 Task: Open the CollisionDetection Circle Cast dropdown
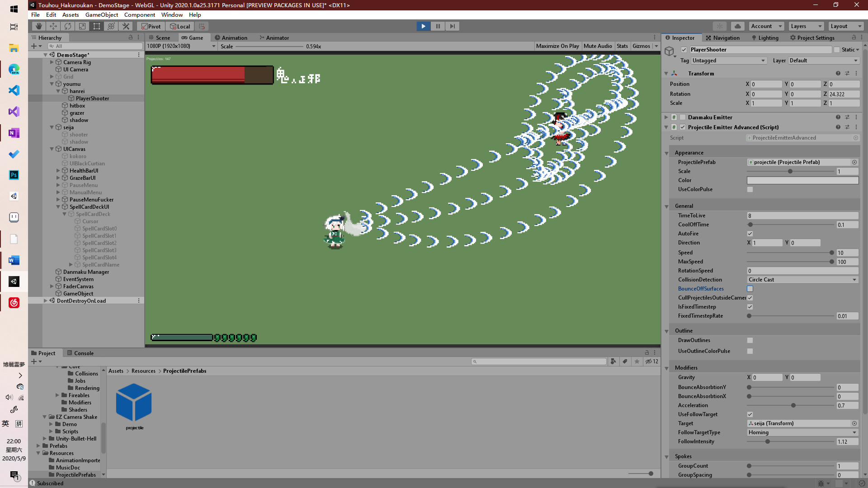coord(802,279)
